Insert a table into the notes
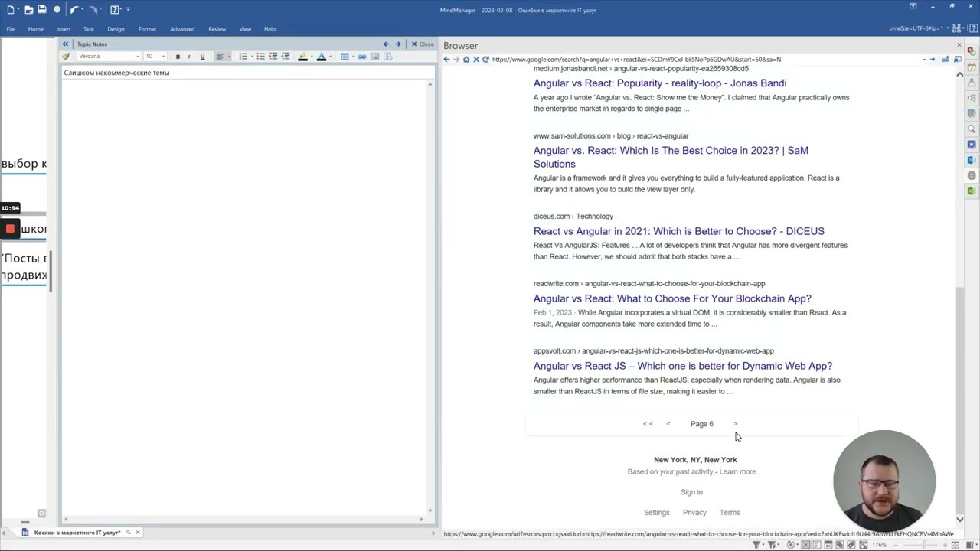 (345, 57)
